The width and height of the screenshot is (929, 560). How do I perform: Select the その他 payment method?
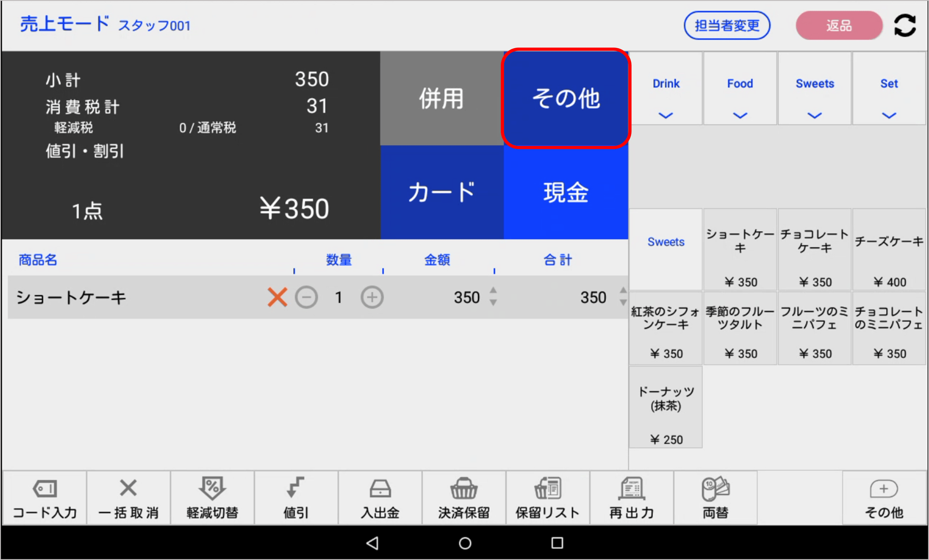[x=566, y=99]
